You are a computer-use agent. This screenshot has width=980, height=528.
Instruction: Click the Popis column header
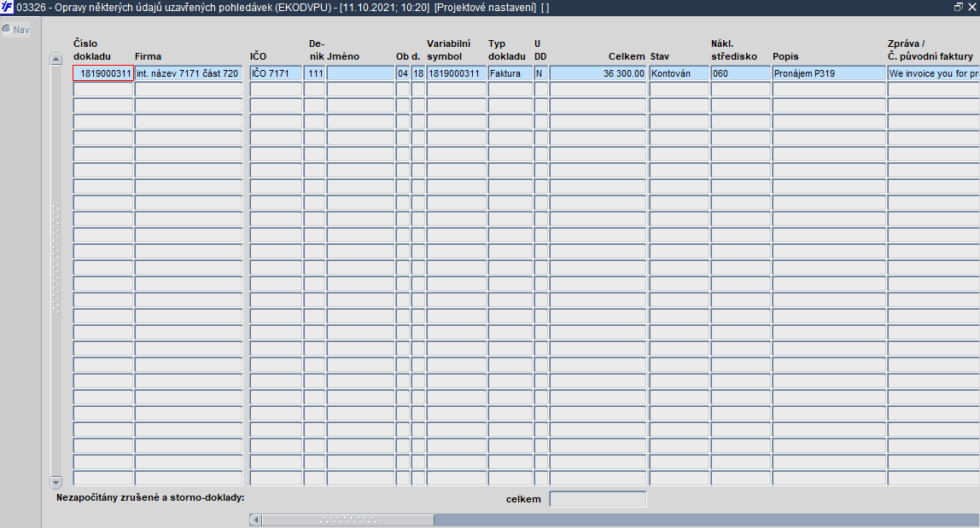(785, 56)
